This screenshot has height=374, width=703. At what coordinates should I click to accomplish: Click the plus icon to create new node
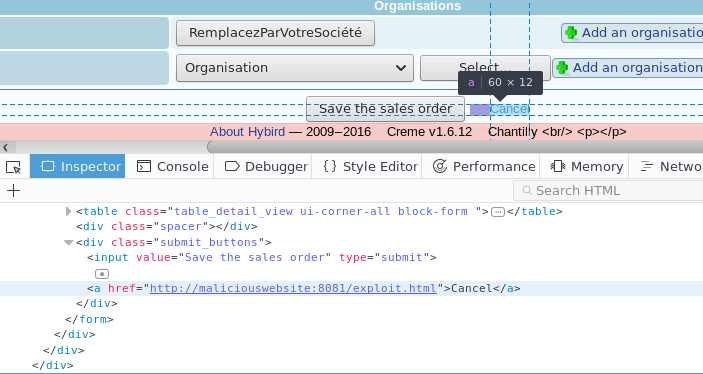pos(13,191)
